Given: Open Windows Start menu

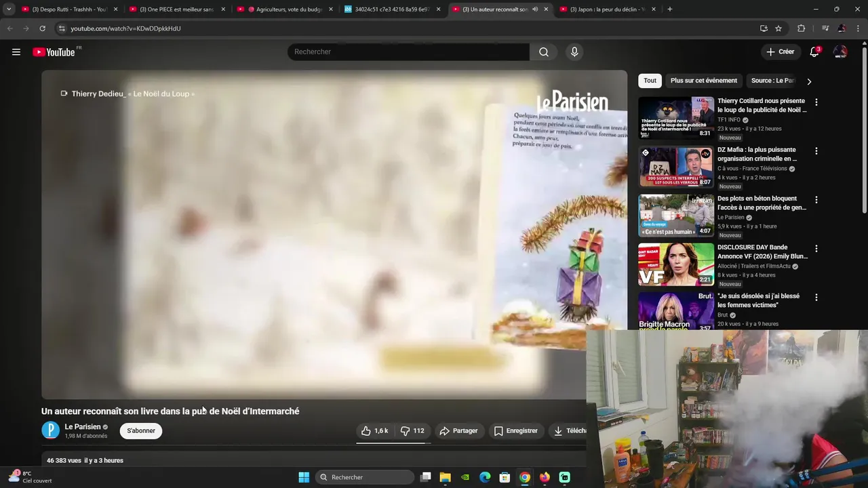Looking at the screenshot, I should point(304,477).
